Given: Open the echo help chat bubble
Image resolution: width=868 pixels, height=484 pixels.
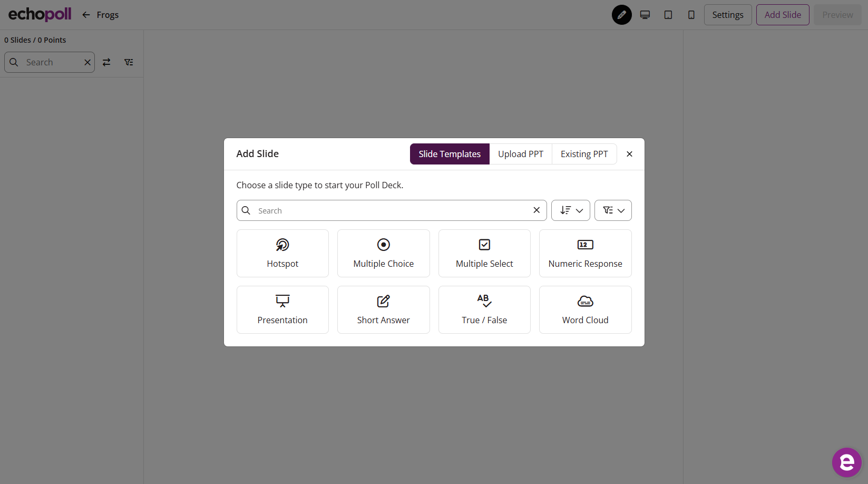Looking at the screenshot, I should [x=846, y=462].
